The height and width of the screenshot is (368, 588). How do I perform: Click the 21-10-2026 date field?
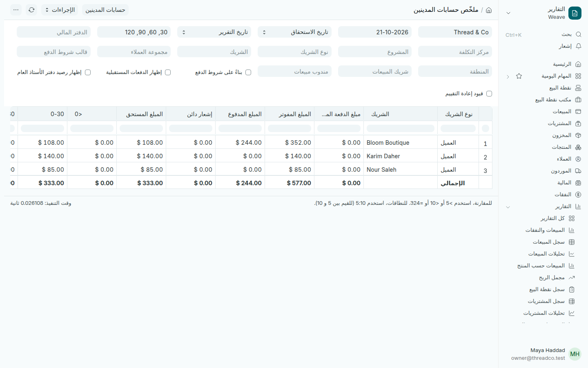coord(375,32)
